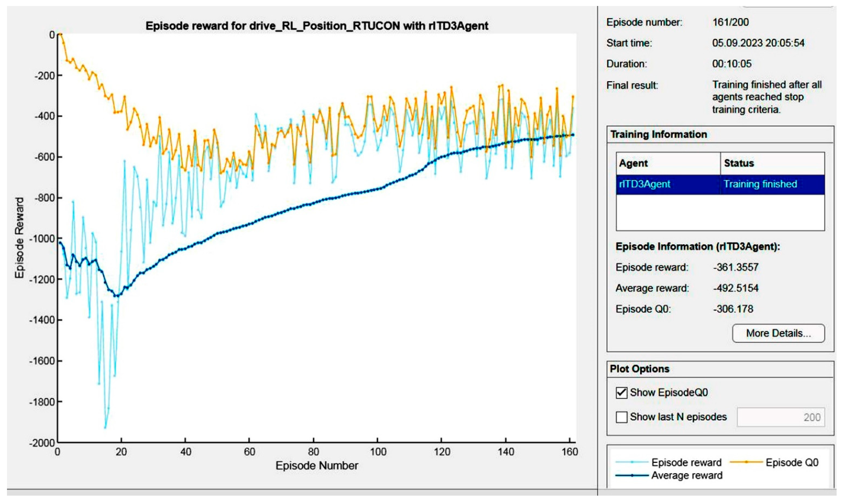The image size is (842, 504).
Task: Click the Agent column header
Action: [x=633, y=163]
